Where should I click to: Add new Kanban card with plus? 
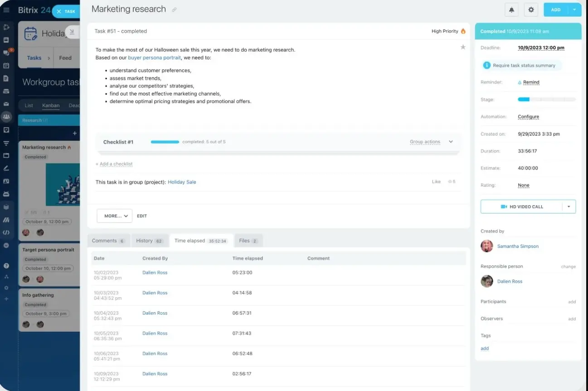tap(75, 133)
